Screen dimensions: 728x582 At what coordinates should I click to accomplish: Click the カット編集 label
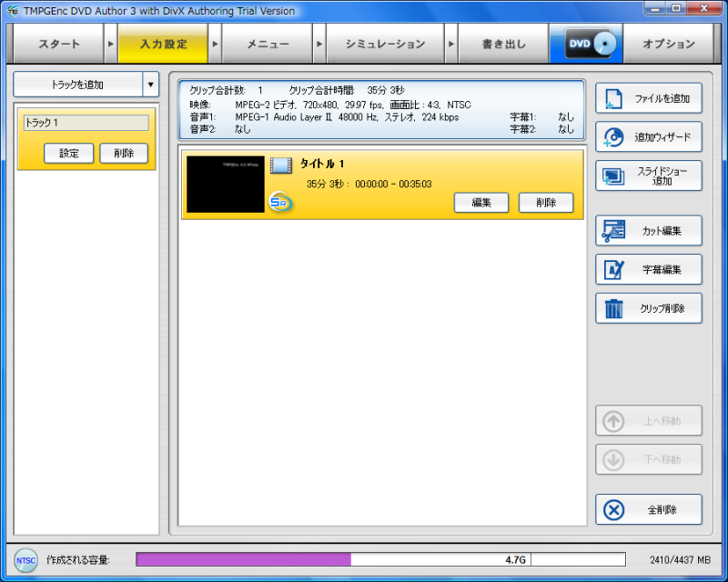point(662,231)
